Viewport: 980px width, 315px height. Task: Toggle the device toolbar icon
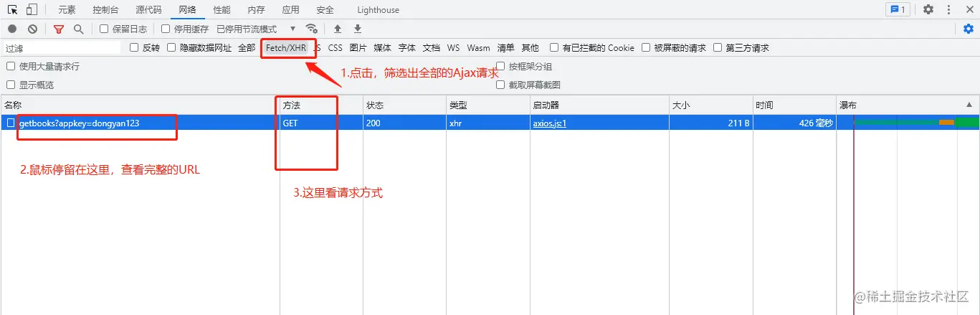coord(32,10)
